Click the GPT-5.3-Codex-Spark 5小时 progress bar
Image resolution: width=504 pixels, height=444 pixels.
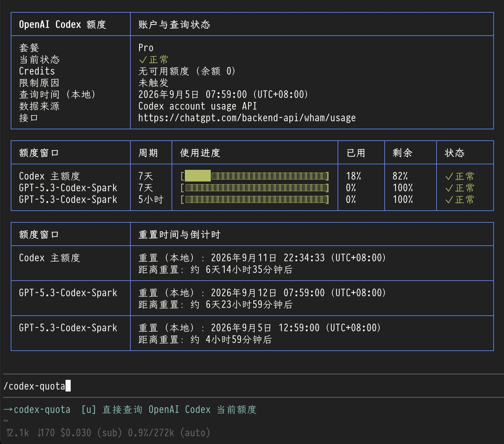click(255, 199)
